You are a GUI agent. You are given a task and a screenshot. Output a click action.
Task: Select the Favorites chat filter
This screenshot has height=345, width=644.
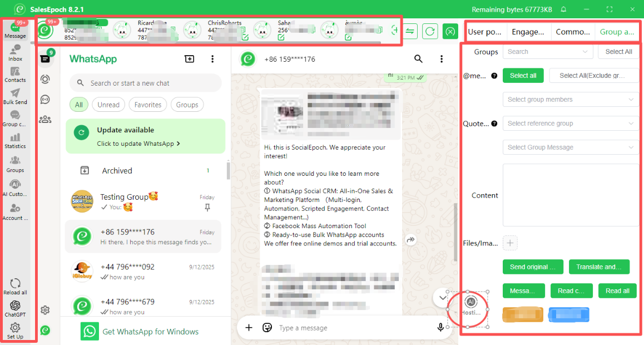click(148, 105)
